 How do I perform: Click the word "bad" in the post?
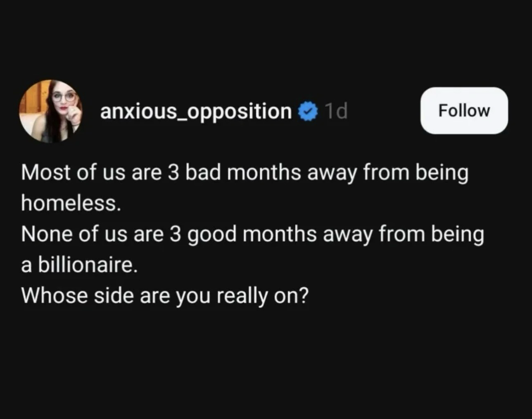[x=203, y=172]
